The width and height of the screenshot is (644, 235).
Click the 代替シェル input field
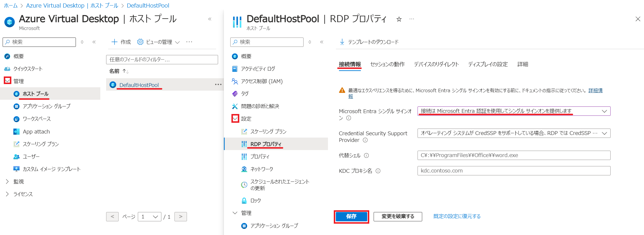514,155
